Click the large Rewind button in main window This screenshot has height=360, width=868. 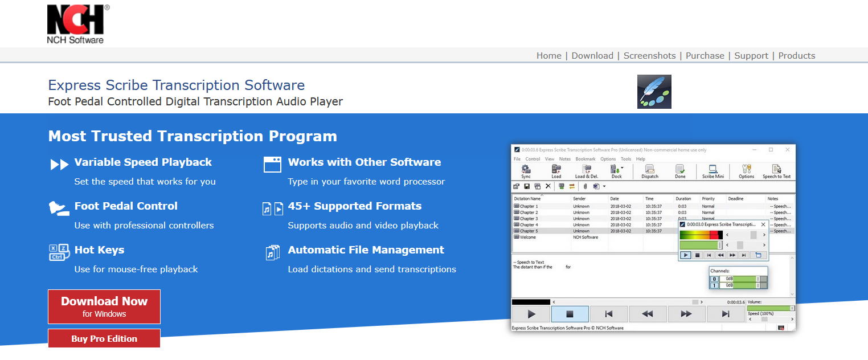point(648,314)
